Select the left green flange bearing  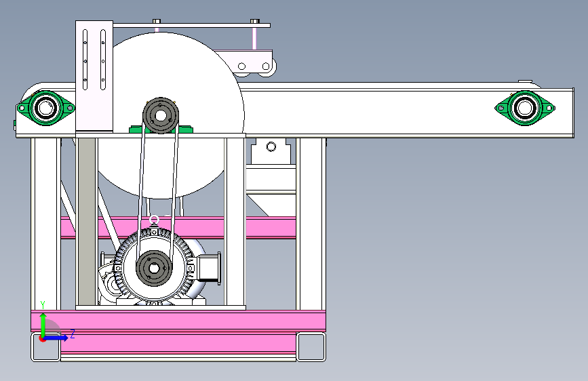tap(45, 108)
